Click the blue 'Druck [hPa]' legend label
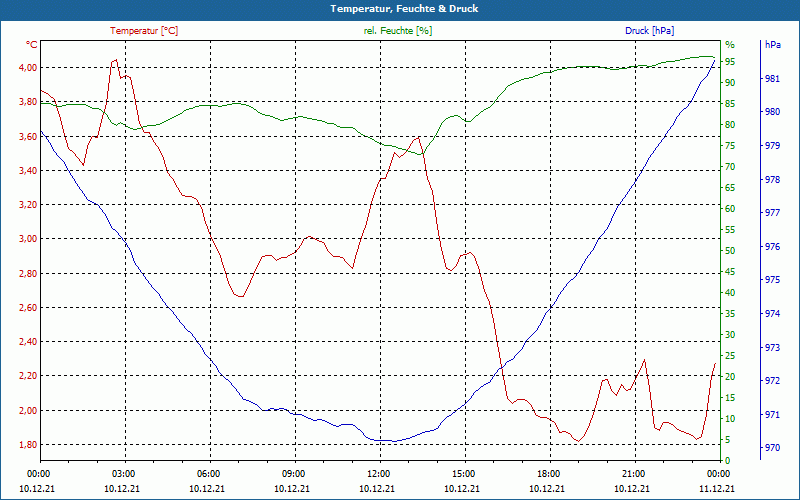 point(649,31)
